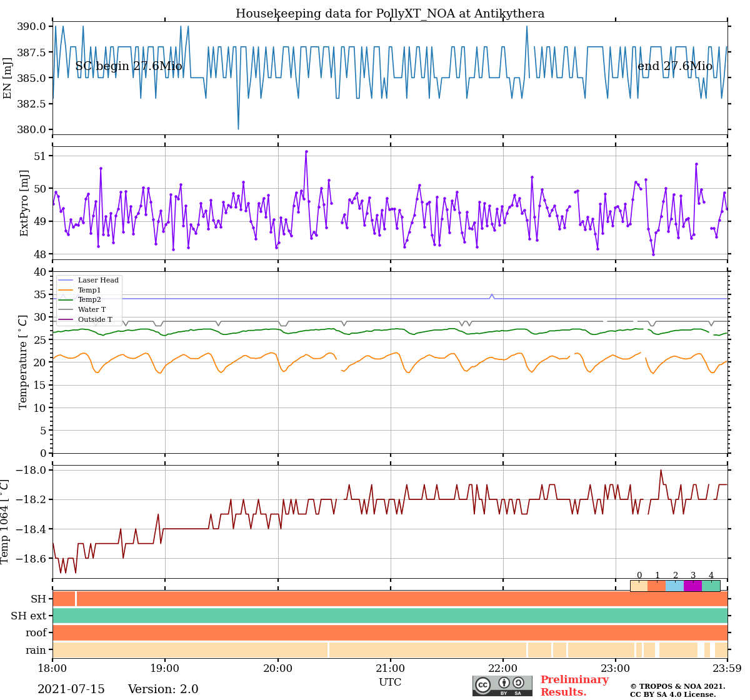Select the 'roof' status row label
Screen dimensions: 750x700
coord(36,633)
